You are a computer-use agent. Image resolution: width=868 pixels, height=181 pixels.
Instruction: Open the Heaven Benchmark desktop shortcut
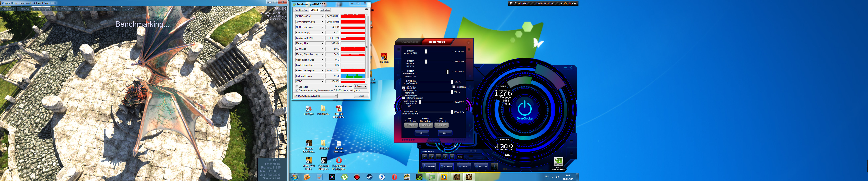coord(309,146)
